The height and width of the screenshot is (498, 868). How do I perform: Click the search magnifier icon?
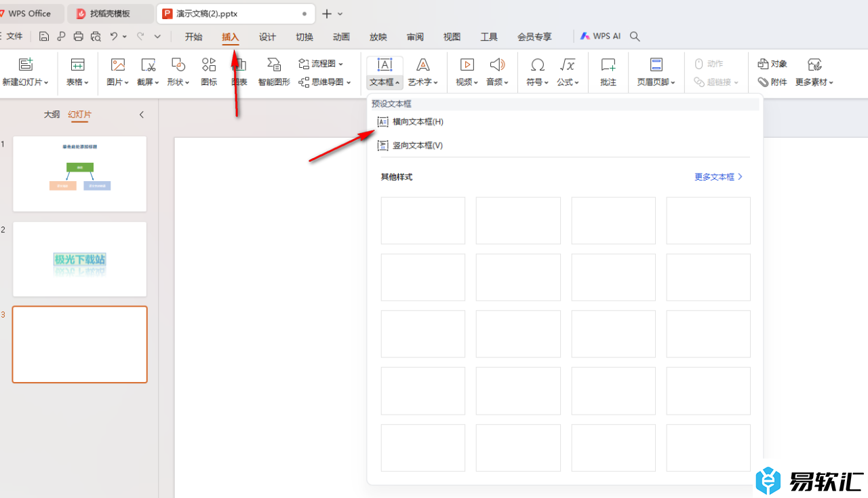(635, 37)
